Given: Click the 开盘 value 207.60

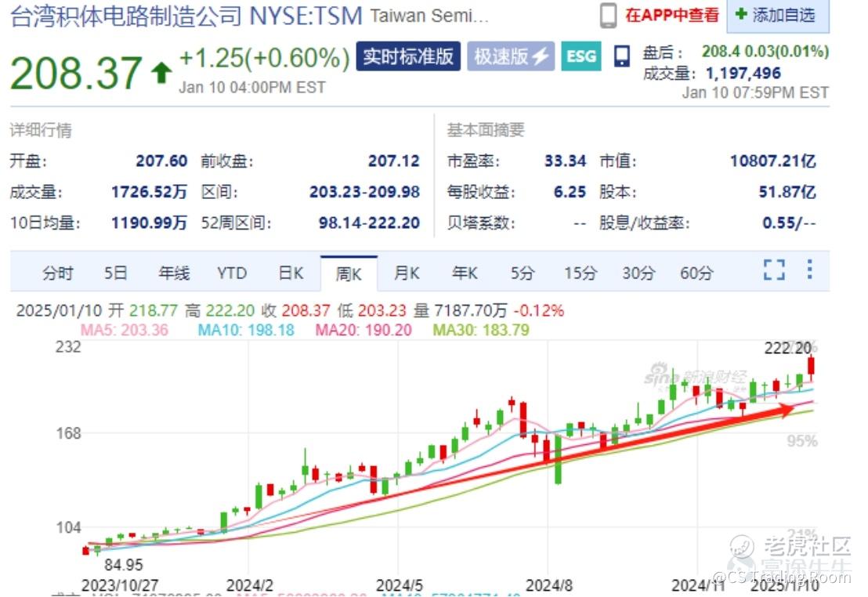Looking at the screenshot, I should (x=161, y=161).
